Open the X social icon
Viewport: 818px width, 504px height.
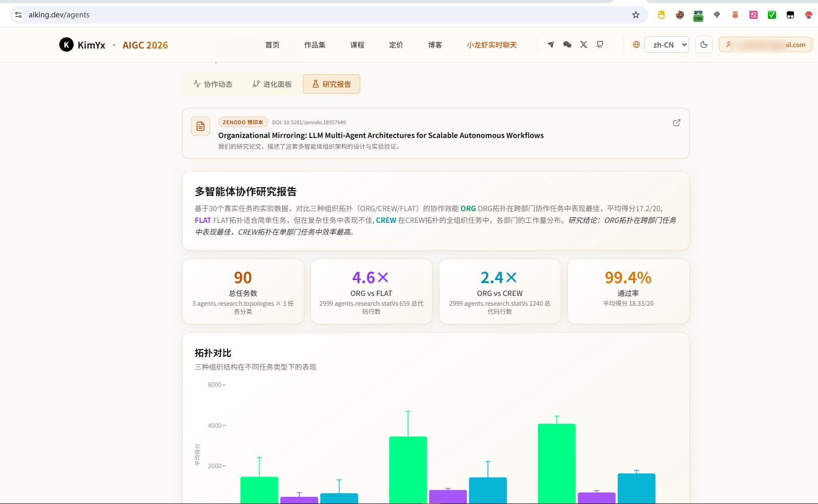583,44
